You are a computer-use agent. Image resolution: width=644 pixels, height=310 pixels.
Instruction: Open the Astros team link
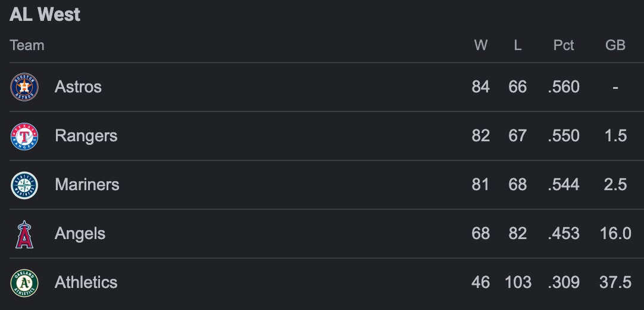[78, 87]
